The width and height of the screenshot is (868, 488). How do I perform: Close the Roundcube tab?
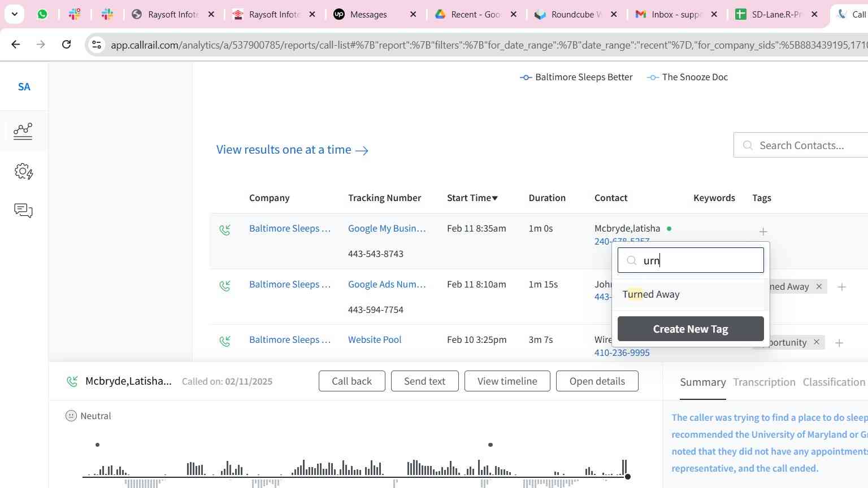[x=614, y=14]
